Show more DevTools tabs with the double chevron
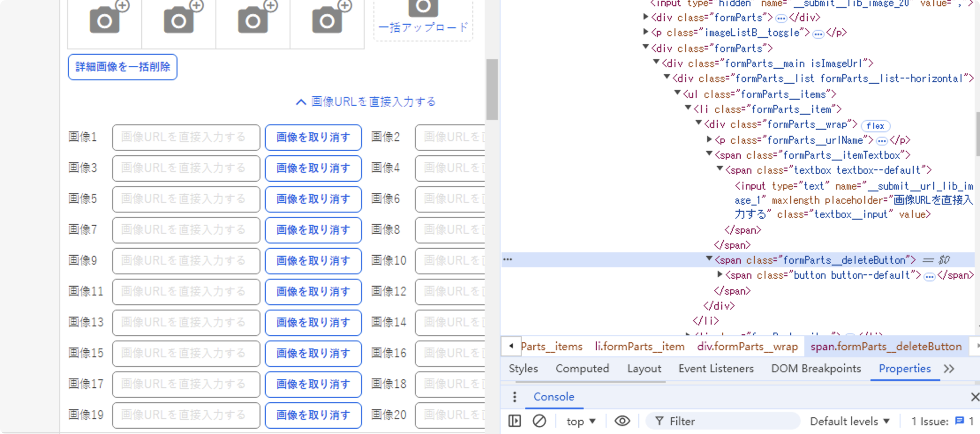Image resolution: width=980 pixels, height=434 pixels. [x=949, y=369]
